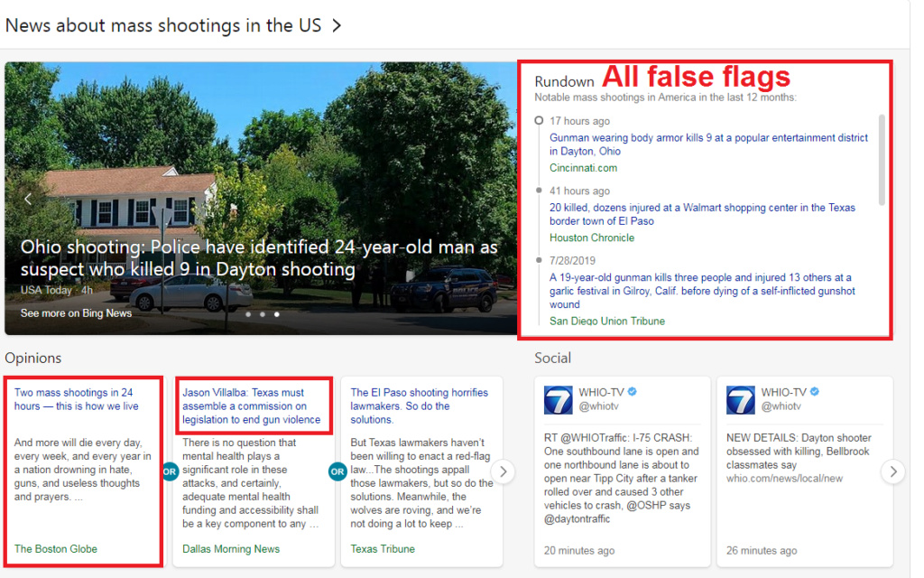Go to previous carousel slide arrow
924x578 pixels.
[x=28, y=199]
